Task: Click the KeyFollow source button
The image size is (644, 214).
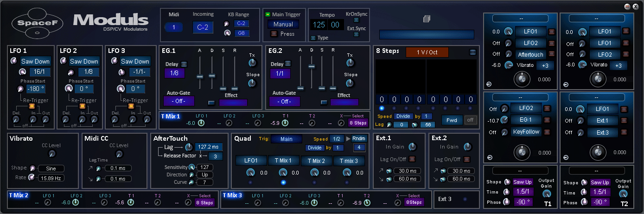Action: coord(526,132)
